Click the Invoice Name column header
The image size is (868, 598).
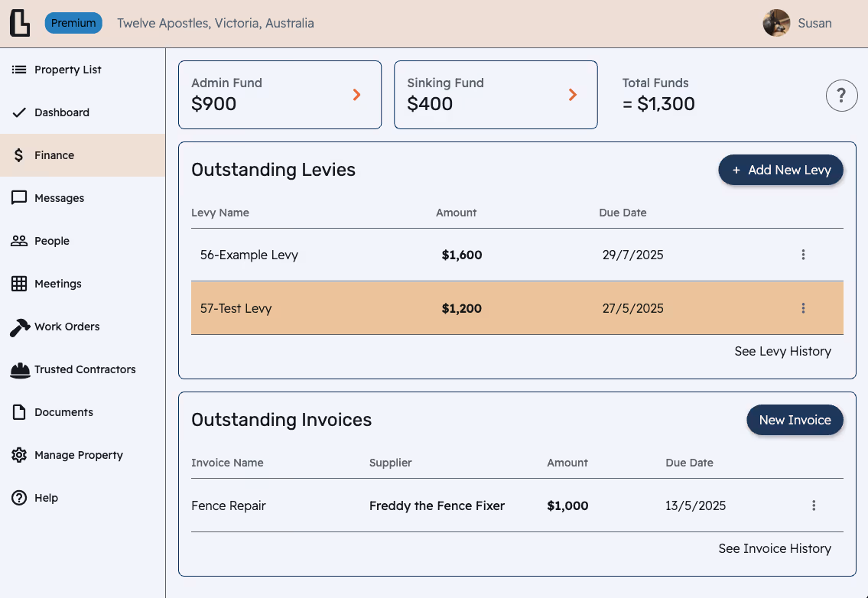coord(227,463)
